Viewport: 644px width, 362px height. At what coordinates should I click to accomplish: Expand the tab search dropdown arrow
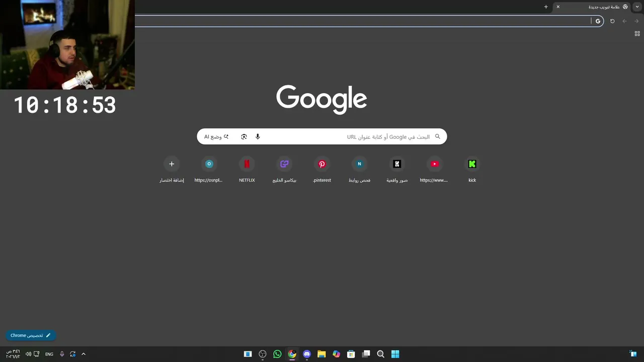(x=637, y=7)
